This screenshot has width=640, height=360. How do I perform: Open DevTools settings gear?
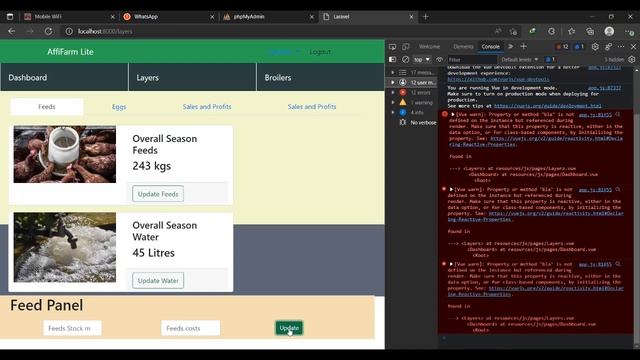595,47
